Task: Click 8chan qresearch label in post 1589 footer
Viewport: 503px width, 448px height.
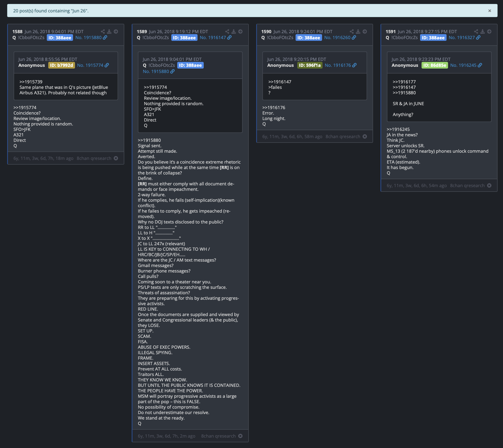Action: pyautogui.click(x=218, y=436)
